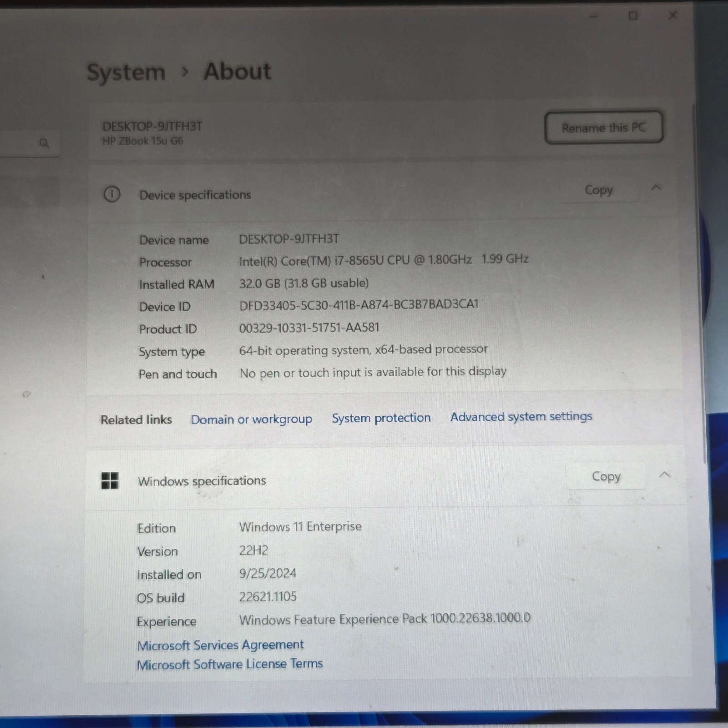The image size is (728, 728).
Task: Click the Windows specifications heading
Action: coord(202,481)
